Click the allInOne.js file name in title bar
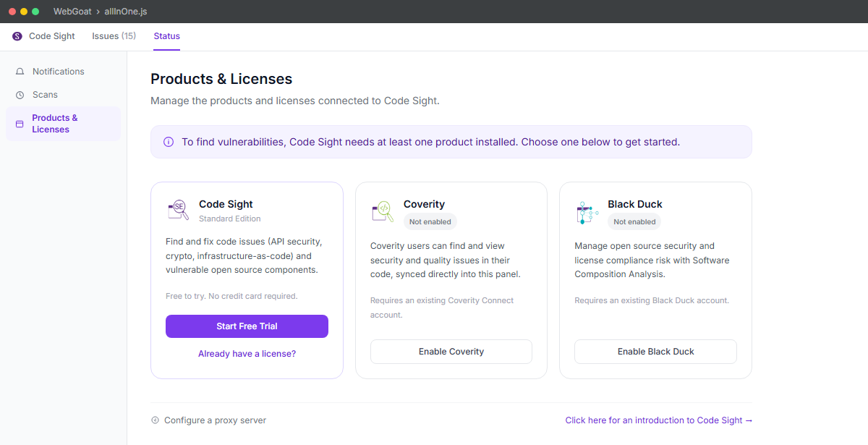 coord(126,12)
